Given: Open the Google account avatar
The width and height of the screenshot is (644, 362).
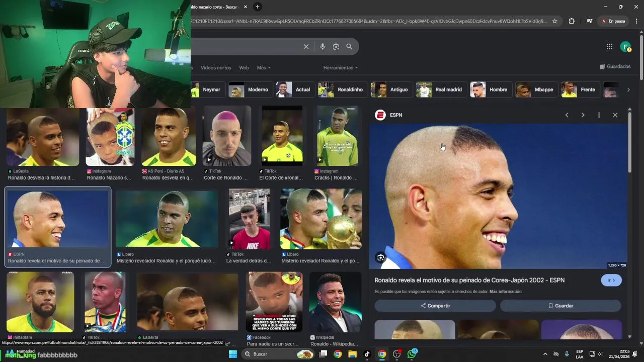Looking at the screenshot, I should click(x=625, y=47).
